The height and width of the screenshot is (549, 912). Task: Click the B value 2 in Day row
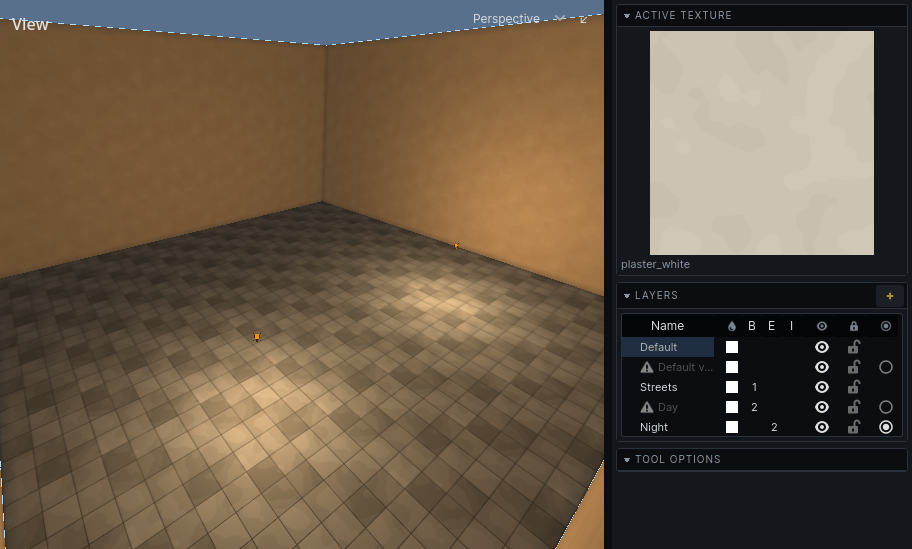pos(754,407)
